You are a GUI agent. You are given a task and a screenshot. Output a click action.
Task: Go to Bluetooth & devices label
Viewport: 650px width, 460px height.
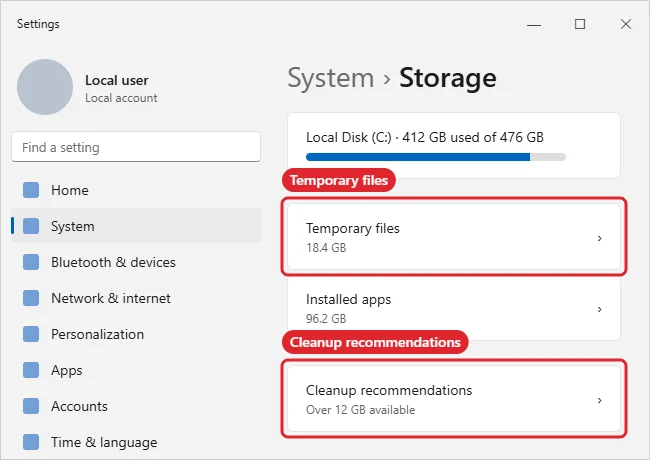point(113,262)
